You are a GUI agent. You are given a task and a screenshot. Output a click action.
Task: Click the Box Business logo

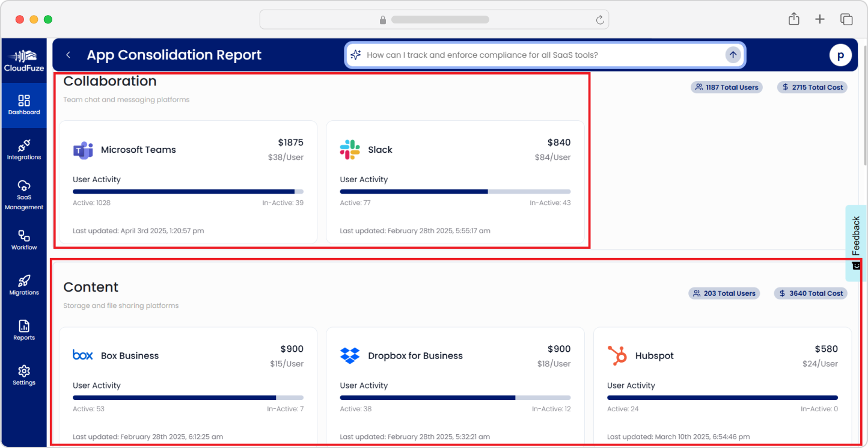83,355
